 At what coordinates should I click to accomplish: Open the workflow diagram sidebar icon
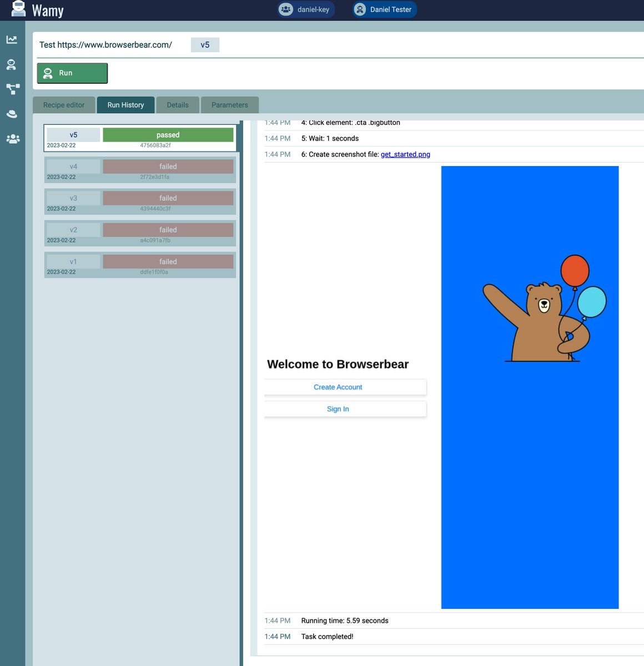(x=13, y=89)
